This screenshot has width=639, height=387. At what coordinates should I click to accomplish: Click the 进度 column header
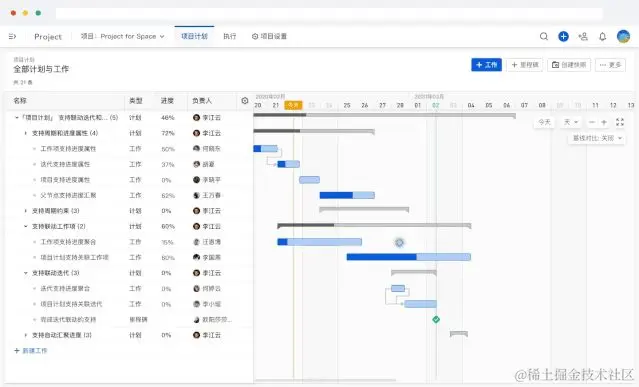pyautogui.click(x=167, y=101)
